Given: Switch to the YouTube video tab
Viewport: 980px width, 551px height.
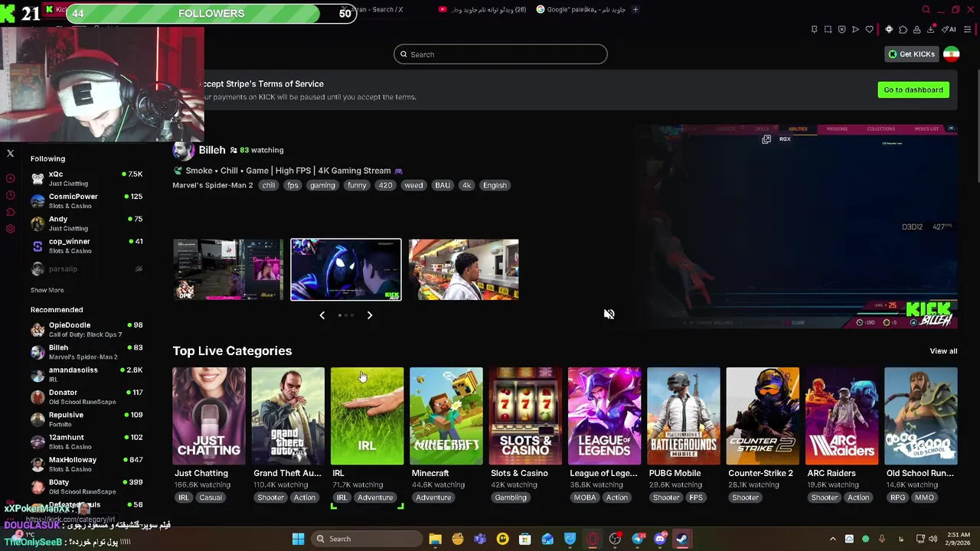Looking at the screenshot, I should [x=482, y=9].
